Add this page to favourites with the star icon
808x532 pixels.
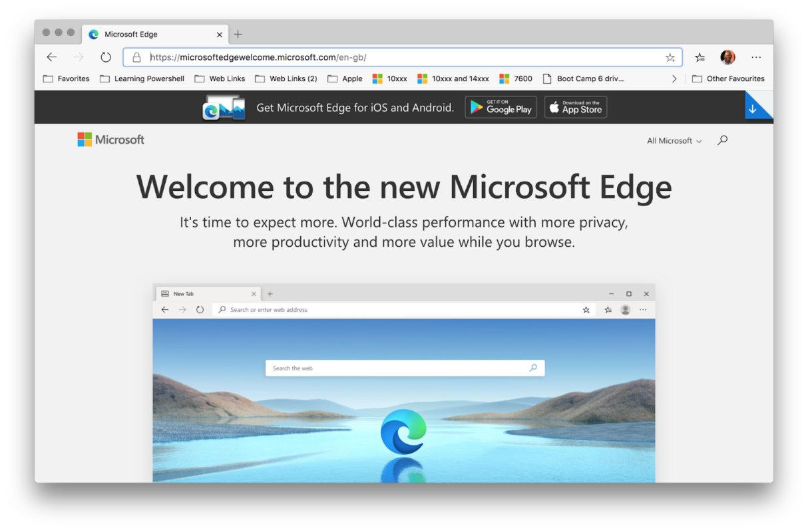point(670,58)
